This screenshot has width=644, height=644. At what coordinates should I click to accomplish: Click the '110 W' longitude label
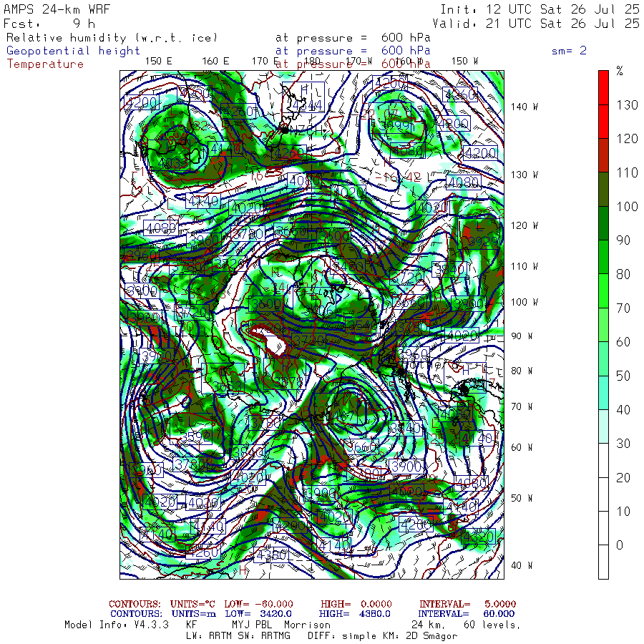(x=525, y=266)
